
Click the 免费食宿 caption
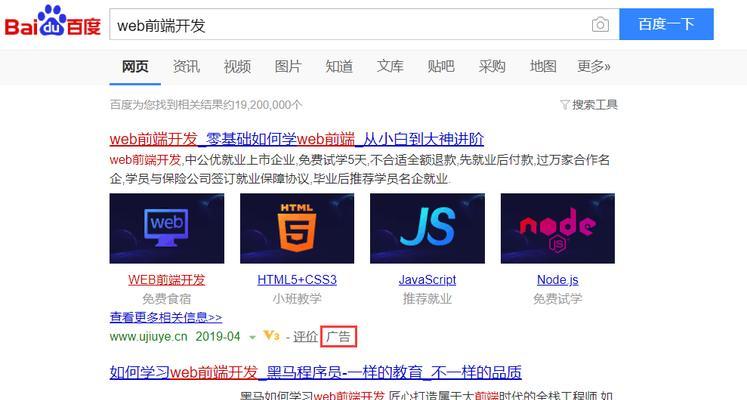point(166,299)
